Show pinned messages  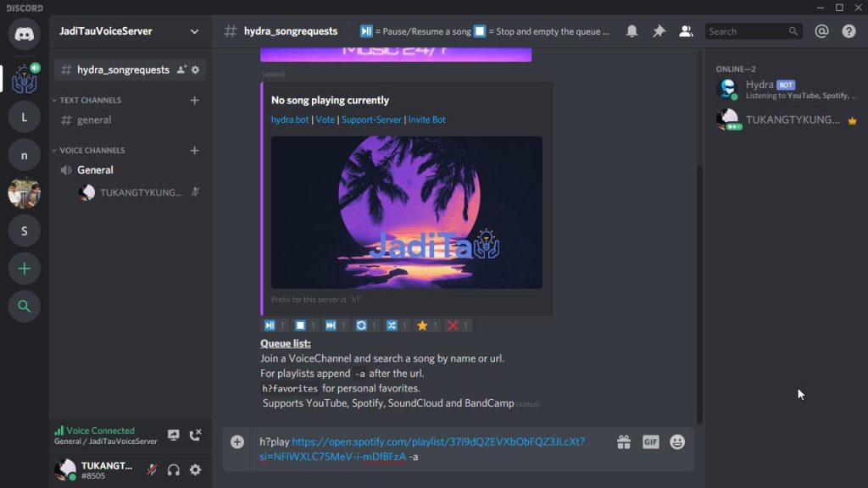point(659,31)
